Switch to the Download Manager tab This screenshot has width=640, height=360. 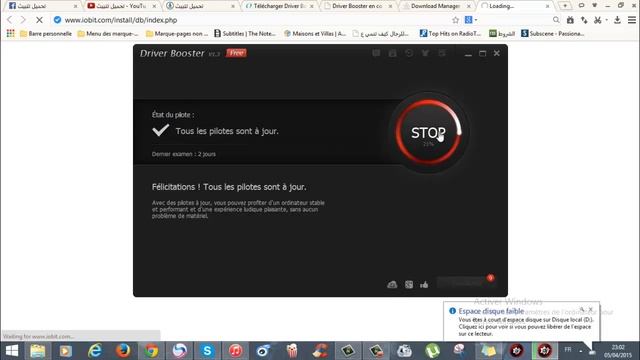click(437, 6)
